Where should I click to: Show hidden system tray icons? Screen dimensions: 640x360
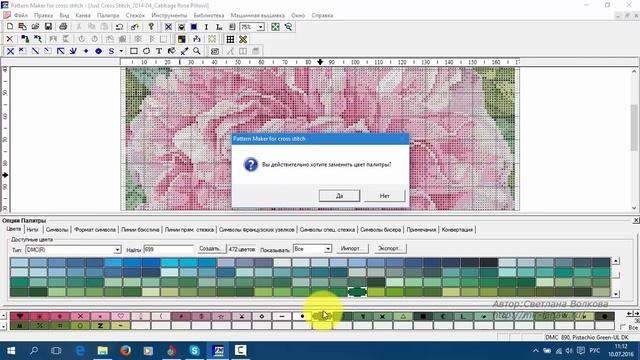point(536,351)
